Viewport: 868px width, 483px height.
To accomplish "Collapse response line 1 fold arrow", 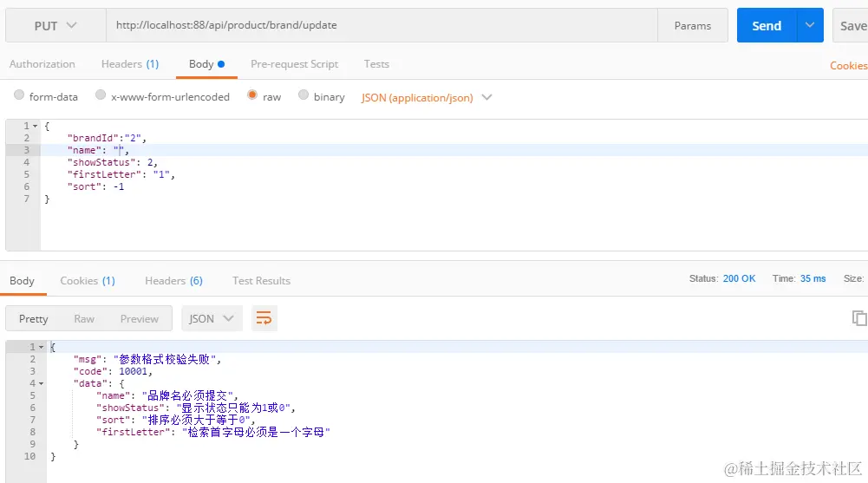I will [x=41, y=348].
